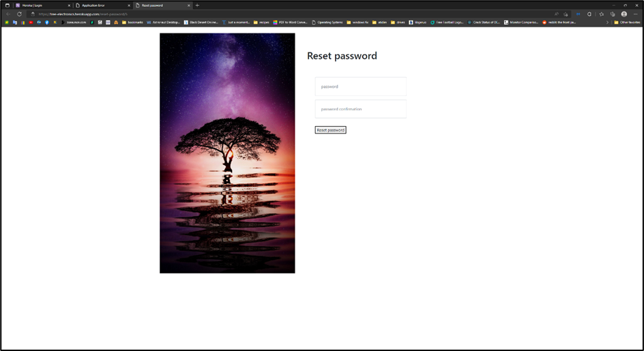Add this page to favorites
The height and width of the screenshot is (351, 644).
click(x=566, y=14)
